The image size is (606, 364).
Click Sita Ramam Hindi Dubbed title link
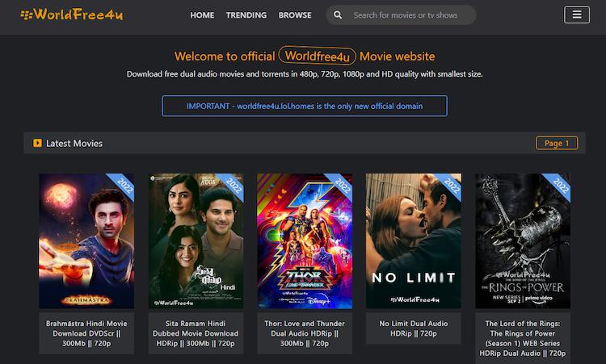[196, 333]
